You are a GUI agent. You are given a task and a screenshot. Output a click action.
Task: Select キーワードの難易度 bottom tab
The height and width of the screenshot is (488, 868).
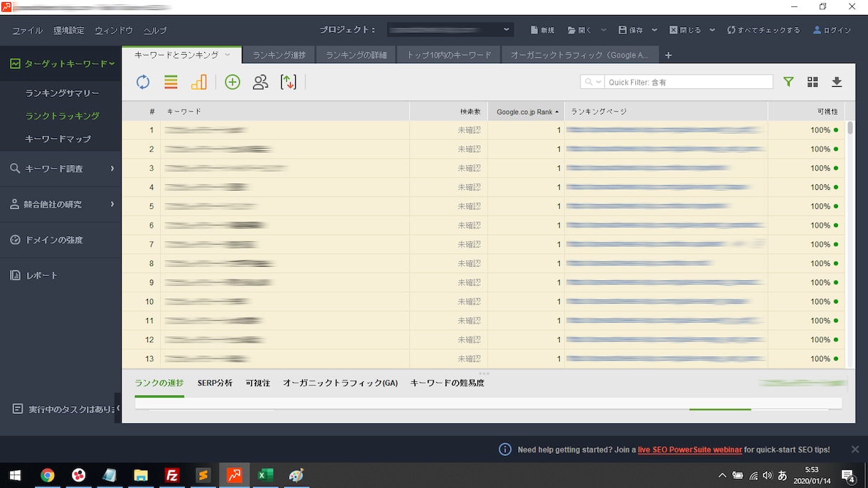448,383
